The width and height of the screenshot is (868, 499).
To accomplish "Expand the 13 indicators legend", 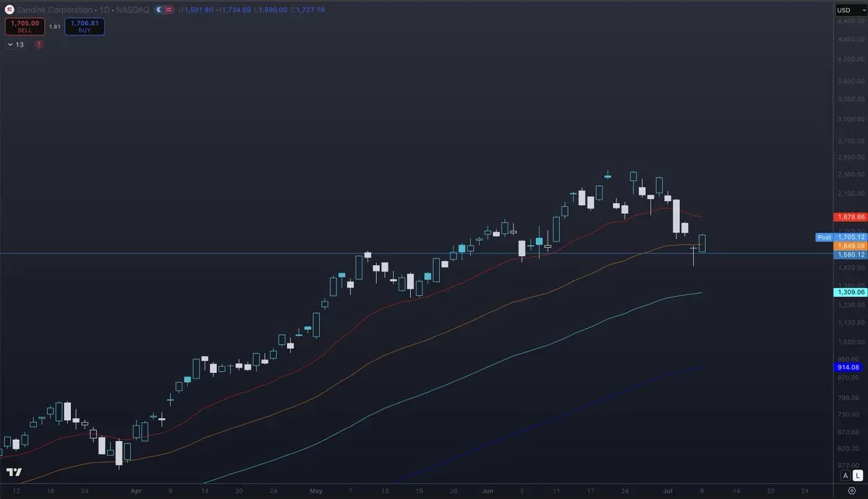I will coord(16,45).
